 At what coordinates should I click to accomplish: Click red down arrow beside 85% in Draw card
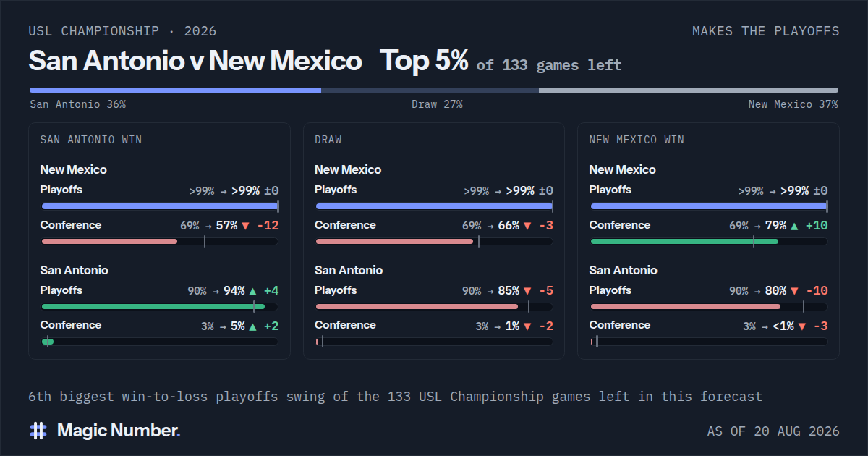point(527,291)
